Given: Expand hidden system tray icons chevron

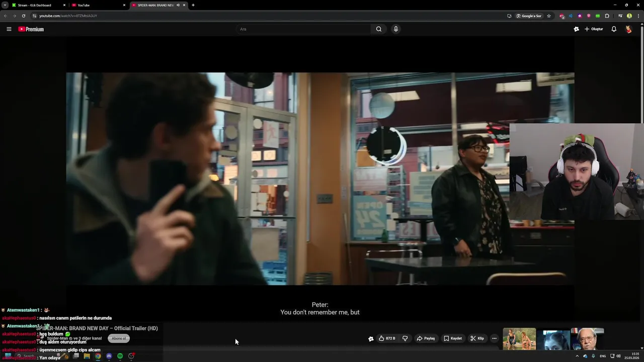Looking at the screenshot, I should pos(577,356).
